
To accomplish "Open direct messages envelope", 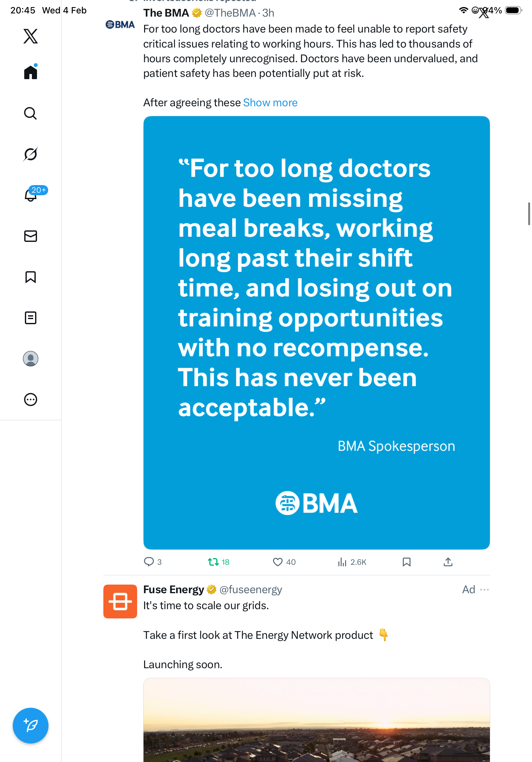I will [x=31, y=236].
